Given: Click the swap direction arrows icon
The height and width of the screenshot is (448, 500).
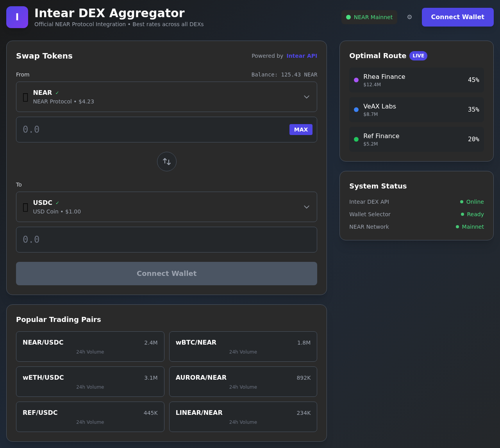Looking at the screenshot, I should pyautogui.click(x=166, y=161).
